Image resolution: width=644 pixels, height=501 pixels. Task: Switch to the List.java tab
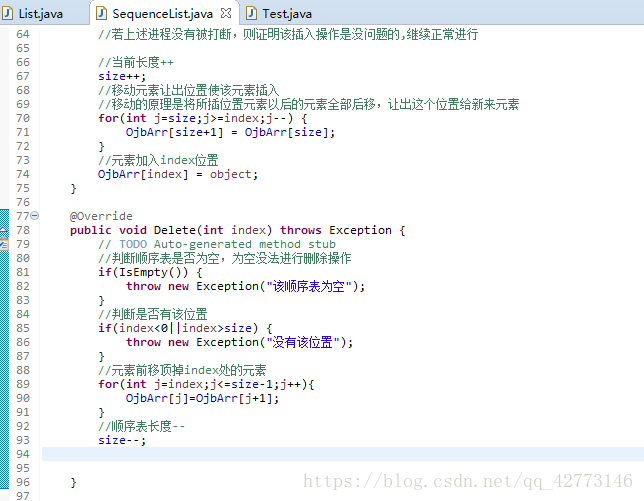click(41, 14)
